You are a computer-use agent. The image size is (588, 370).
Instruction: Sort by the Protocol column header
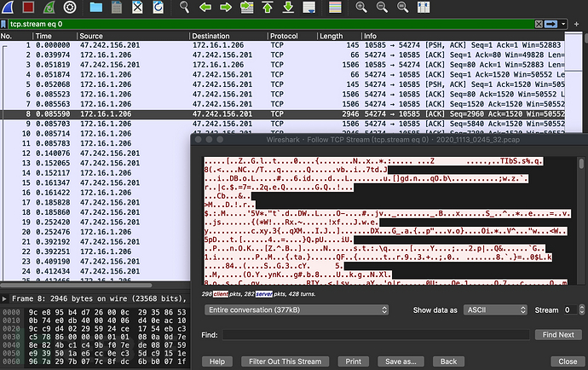point(292,36)
